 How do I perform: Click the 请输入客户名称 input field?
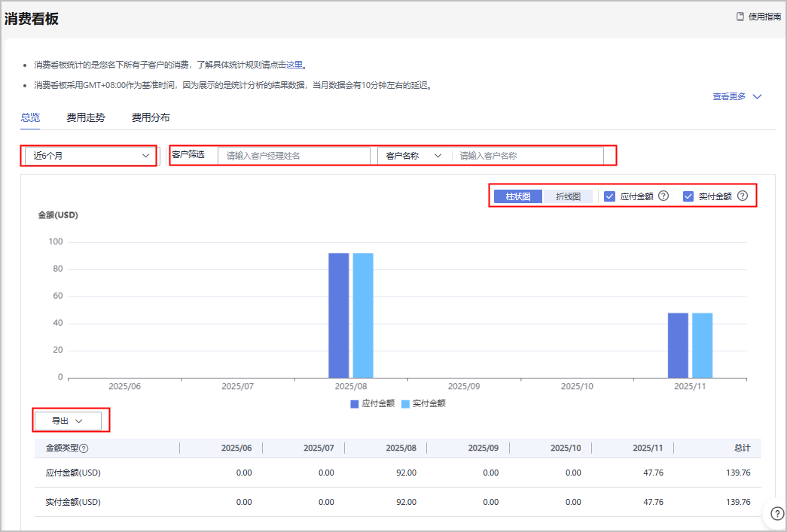coord(527,156)
